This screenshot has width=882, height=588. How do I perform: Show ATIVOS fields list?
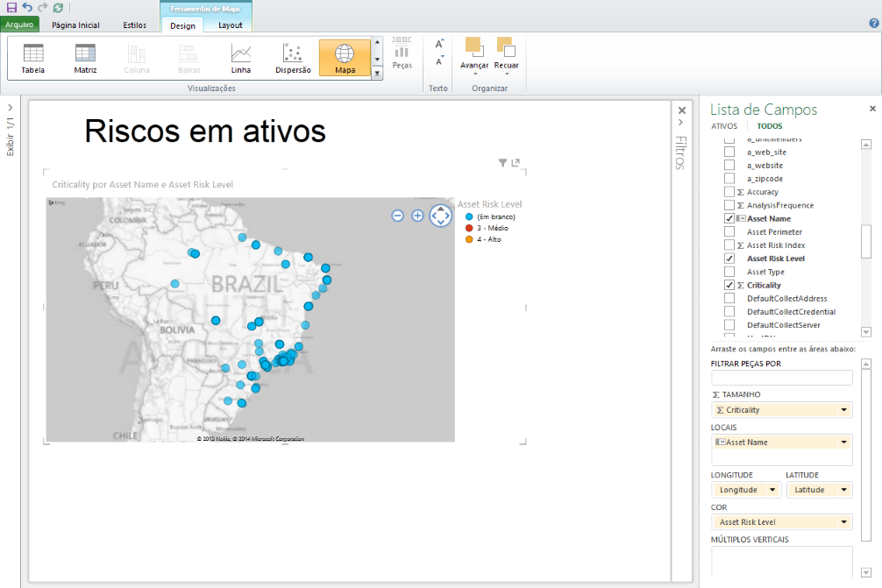(x=724, y=126)
